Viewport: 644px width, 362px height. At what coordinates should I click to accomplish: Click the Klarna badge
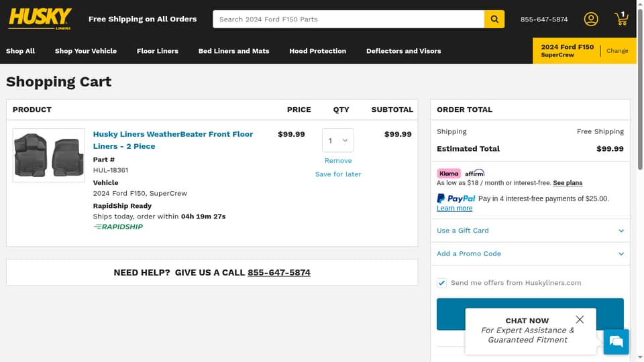(449, 173)
